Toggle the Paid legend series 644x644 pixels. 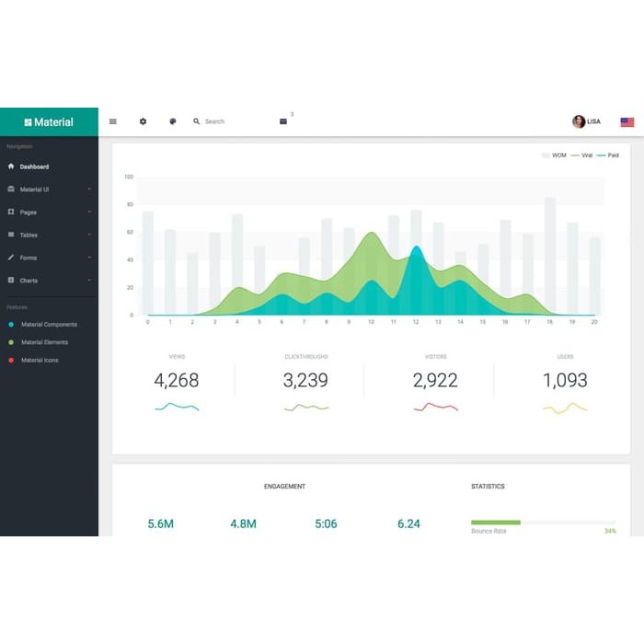tap(608, 155)
